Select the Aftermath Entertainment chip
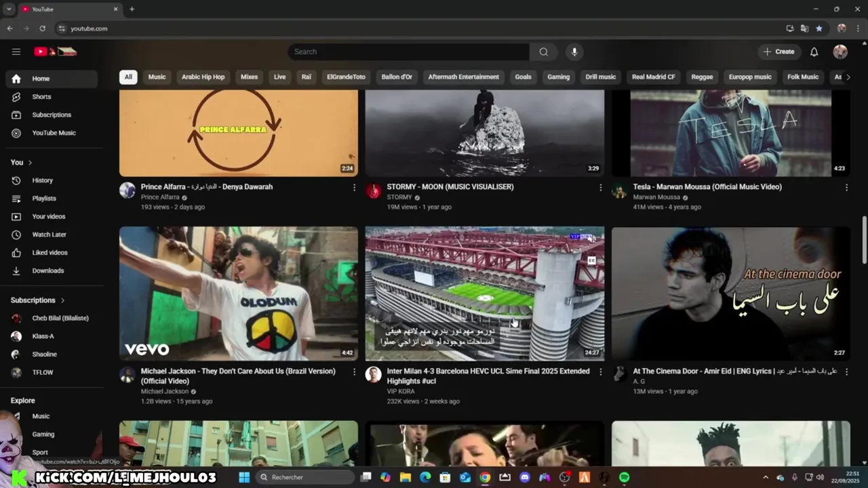Screen dimensions: 868x488 463,77
